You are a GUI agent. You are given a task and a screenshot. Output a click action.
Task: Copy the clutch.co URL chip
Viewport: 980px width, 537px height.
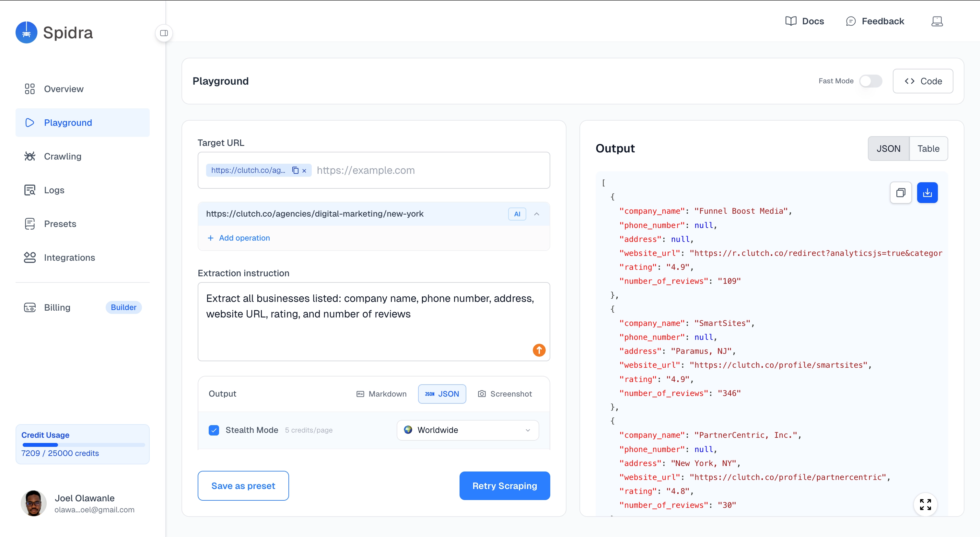296,170
